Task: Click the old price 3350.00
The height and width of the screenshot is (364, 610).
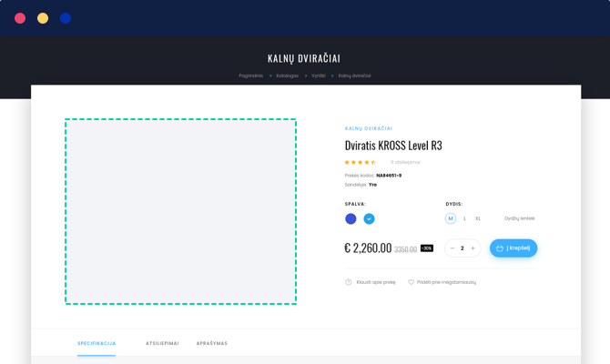Action: 405,249
